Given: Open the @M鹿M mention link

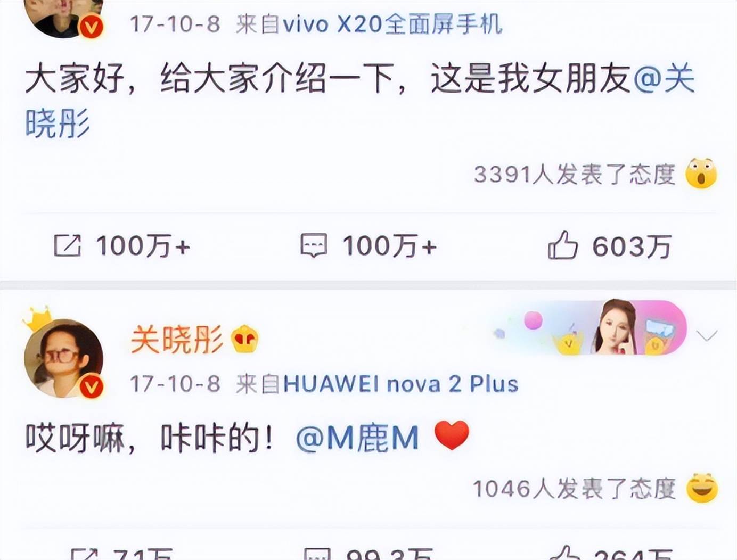Looking at the screenshot, I should tap(357, 438).
